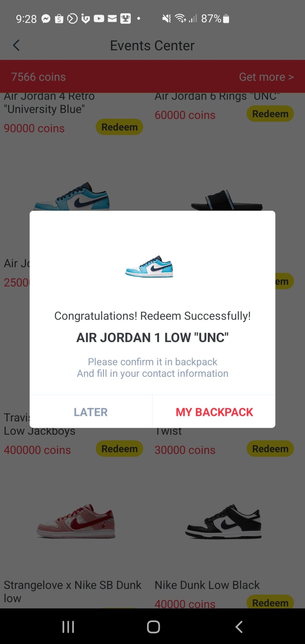Viewport: 305px width, 644px height.
Task: Tap the Android recent apps button
Action: [x=68, y=627]
